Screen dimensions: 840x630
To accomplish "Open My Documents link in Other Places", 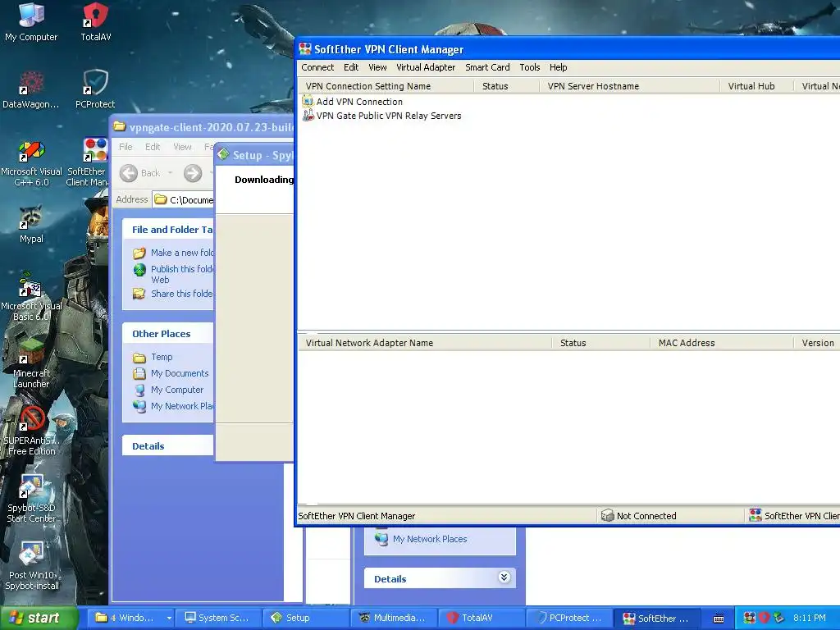I will [180, 373].
